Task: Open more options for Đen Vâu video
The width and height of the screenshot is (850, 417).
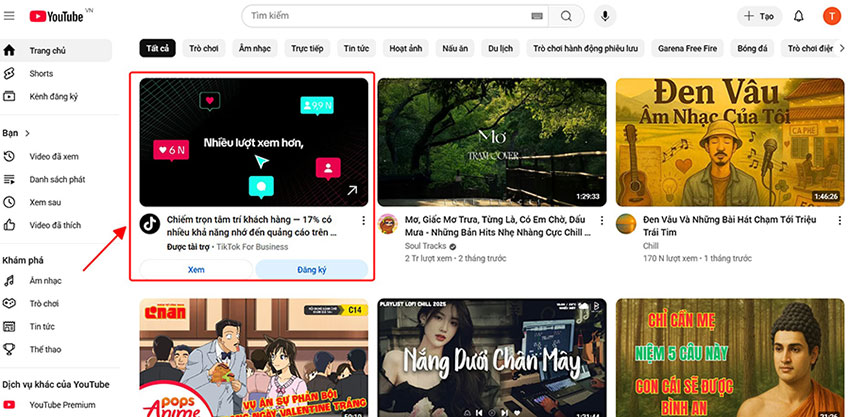Action: click(840, 221)
